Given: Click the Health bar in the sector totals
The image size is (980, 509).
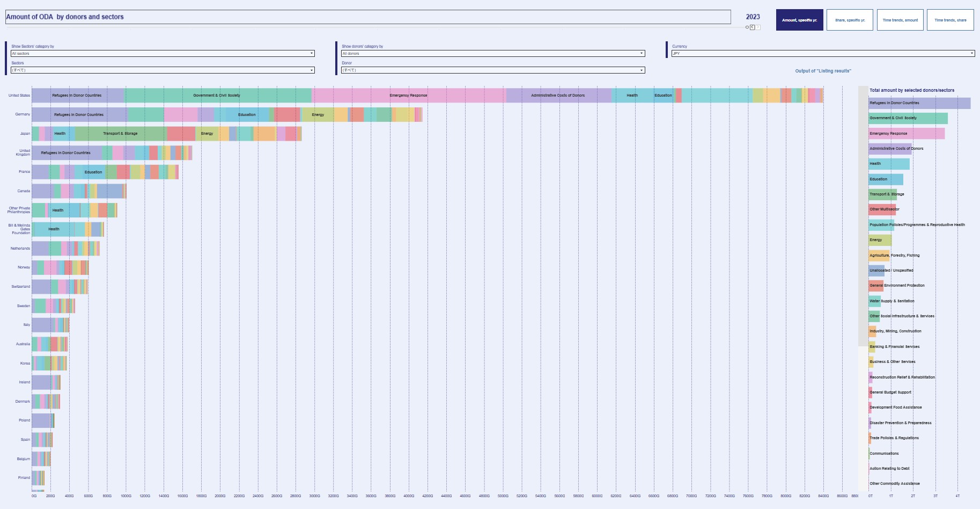Looking at the screenshot, I should tap(889, 164).
